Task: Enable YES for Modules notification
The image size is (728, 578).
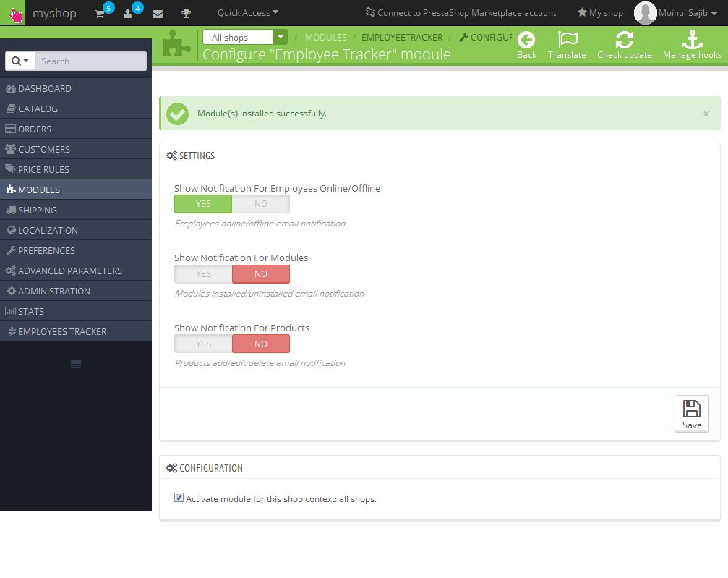Action: click(x=203, y=274)
